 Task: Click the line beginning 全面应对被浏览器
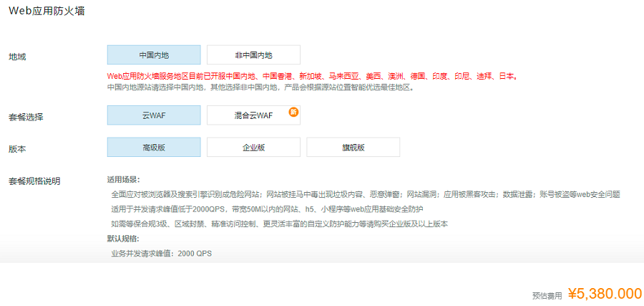[x=366, y=194]
